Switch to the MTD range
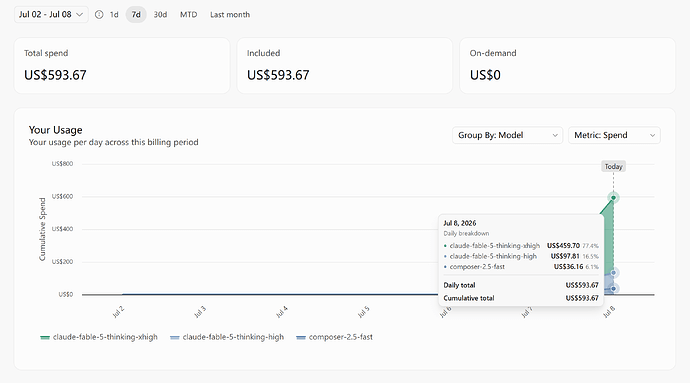Viewport: 690px width, 383px height. point(188,15)
